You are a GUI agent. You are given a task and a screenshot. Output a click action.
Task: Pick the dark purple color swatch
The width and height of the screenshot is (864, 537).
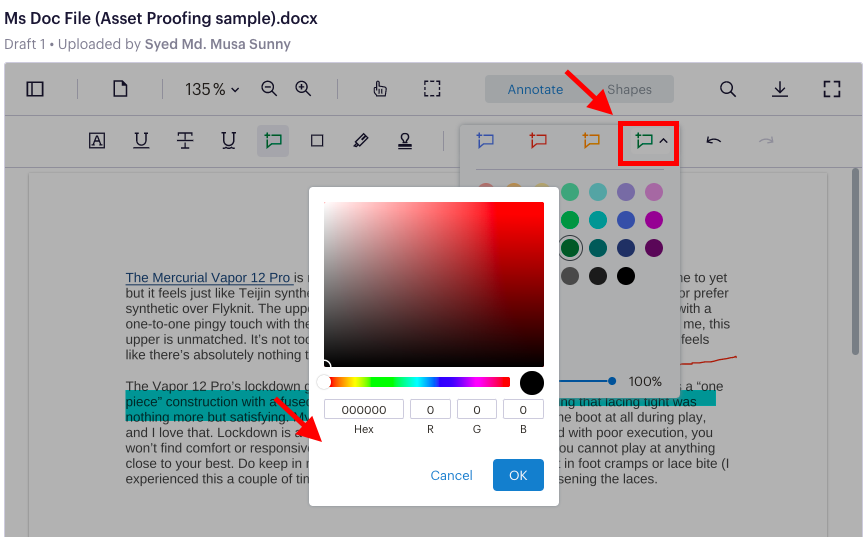tap(654, 248)
